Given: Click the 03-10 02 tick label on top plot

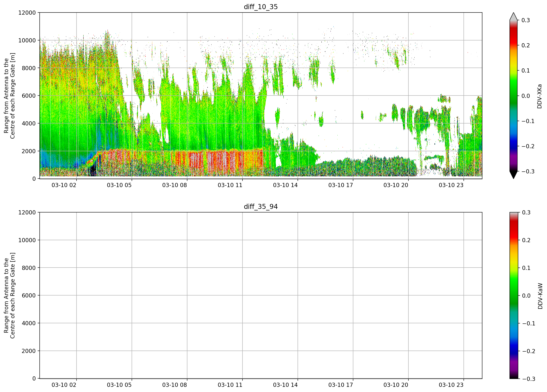Looking at the screenshot, I should (64, 185).
